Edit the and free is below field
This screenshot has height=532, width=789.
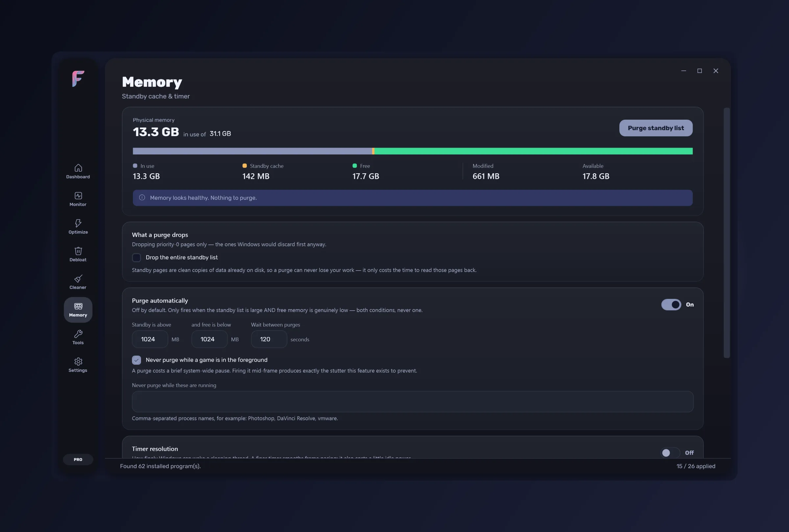click(209, 339)
